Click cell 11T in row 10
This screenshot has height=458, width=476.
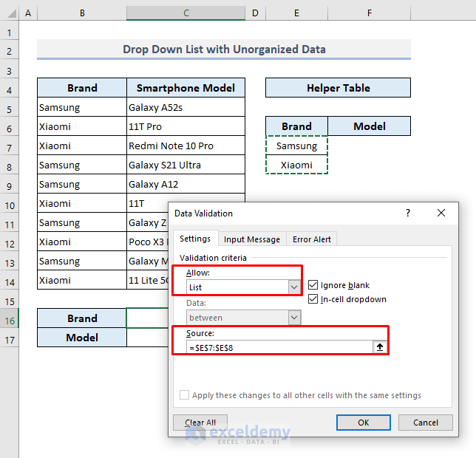click(148, 203)
